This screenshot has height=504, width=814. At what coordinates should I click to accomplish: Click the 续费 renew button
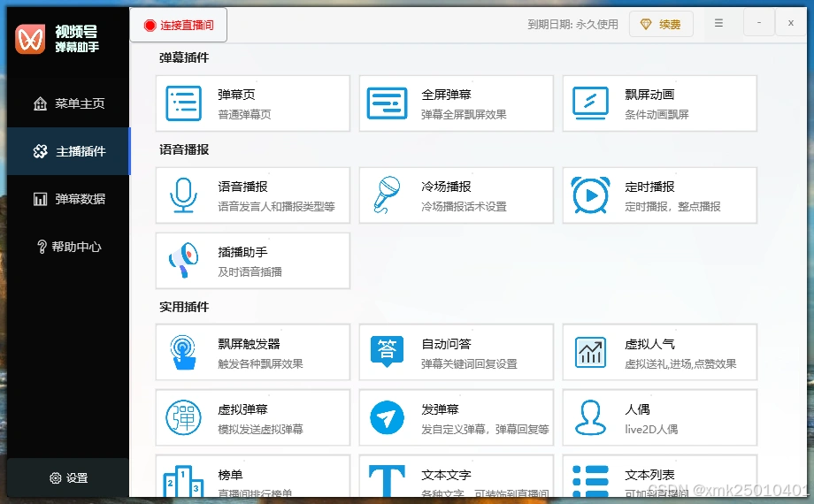click(x=661, y=24)
